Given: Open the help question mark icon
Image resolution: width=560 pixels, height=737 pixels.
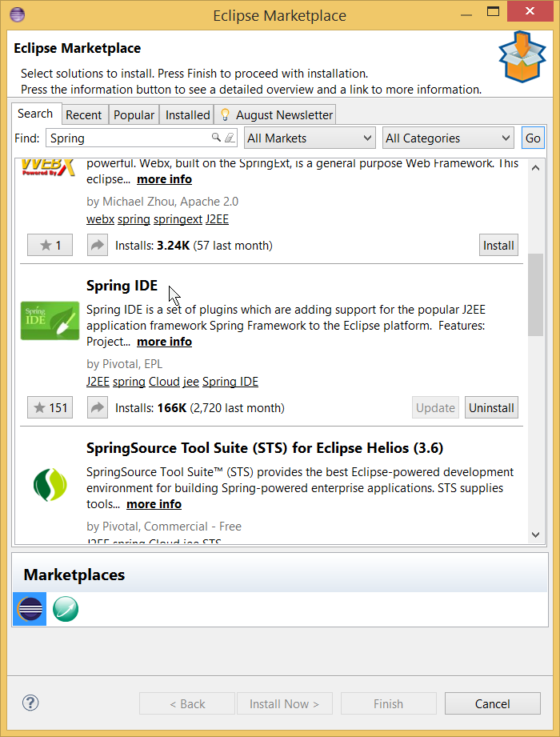Looking at the screenshot, I should (x=30, y=703).
